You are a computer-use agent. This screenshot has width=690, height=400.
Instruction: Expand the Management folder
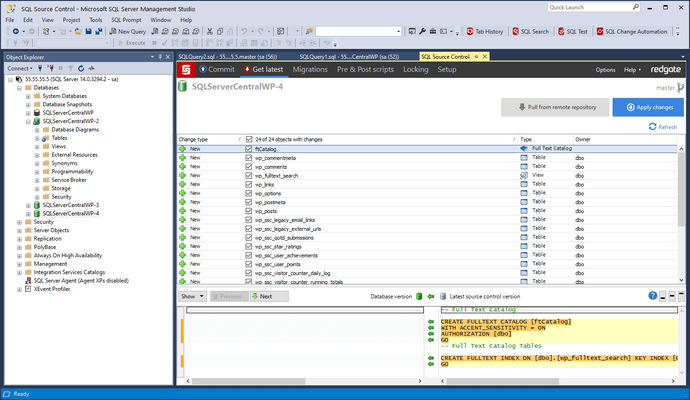coord(19,264)
